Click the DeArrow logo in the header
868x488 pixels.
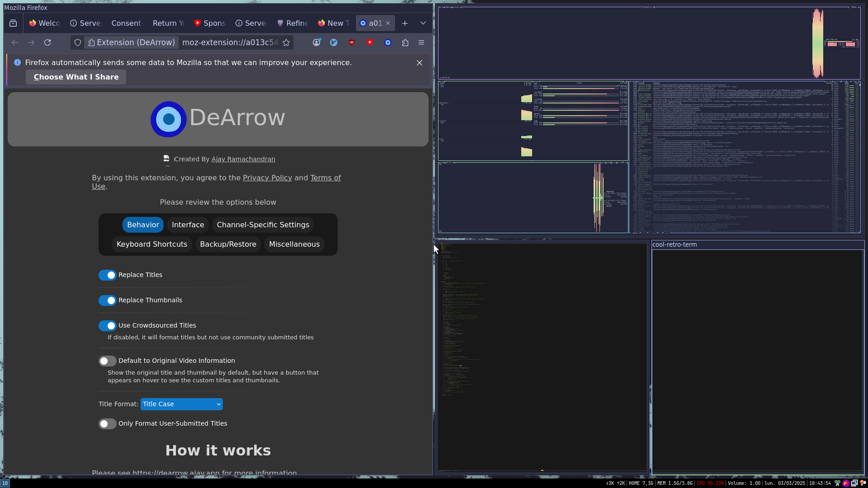(x=169, y=119)
